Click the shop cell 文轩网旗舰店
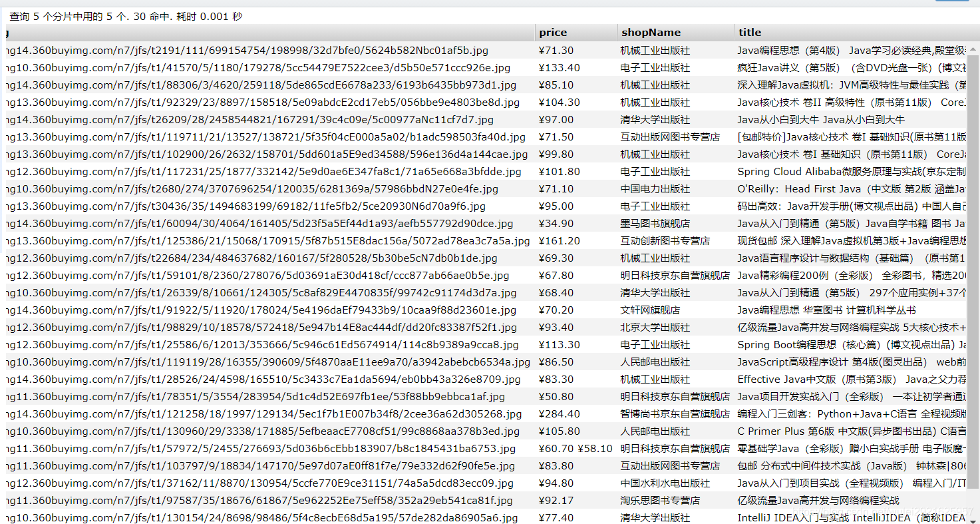The width and height of the screenshot is (980, 524). tap(651, 310)
